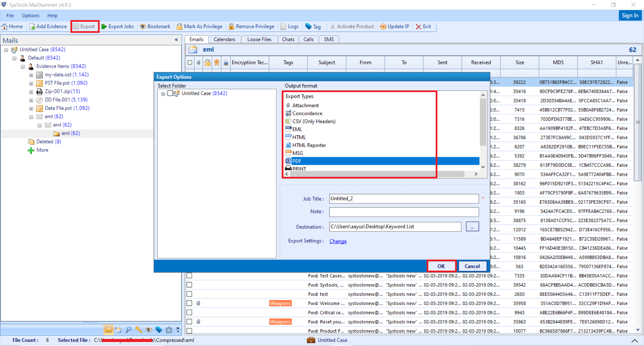Collapse the Mails panel with double-arrow

176,40
